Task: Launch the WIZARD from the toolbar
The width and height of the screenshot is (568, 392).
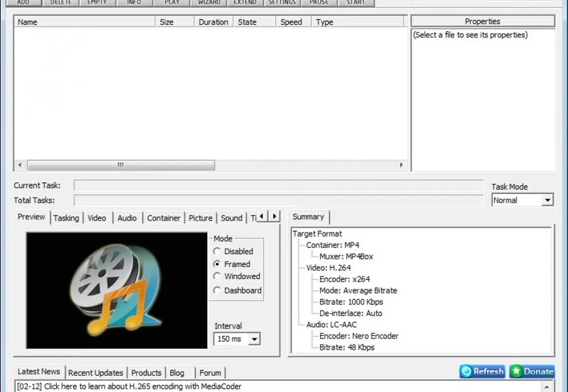Action: click(209, 3)
